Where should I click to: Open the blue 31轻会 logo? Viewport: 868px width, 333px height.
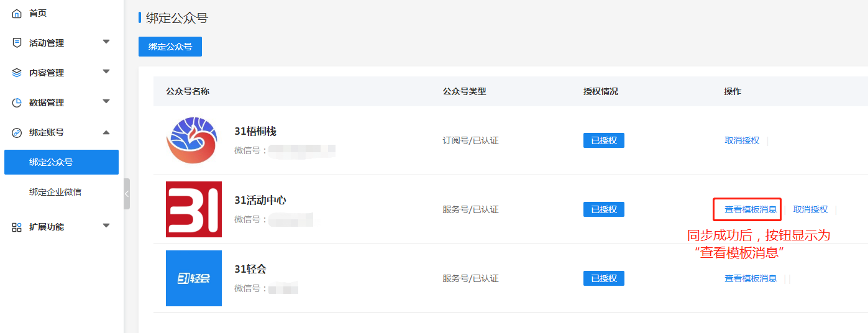(x=194, y=278)
